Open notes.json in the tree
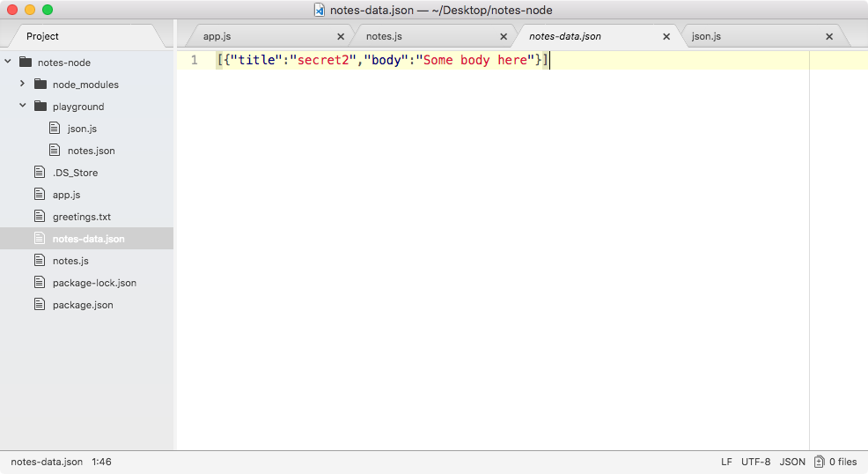Image resolution: width=868 pixels, height=474 pixels. [92, 151]
